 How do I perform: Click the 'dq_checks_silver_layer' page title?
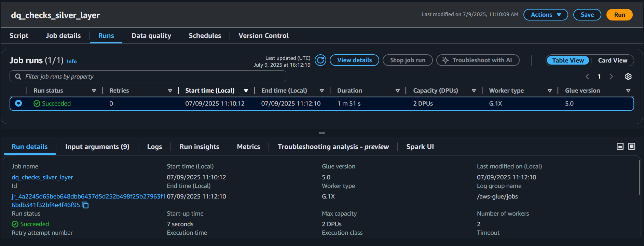click(x=55, y=15)
